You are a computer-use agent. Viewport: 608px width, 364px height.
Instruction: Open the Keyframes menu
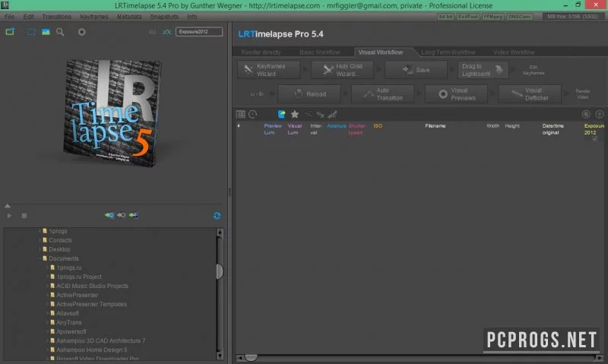93,17
